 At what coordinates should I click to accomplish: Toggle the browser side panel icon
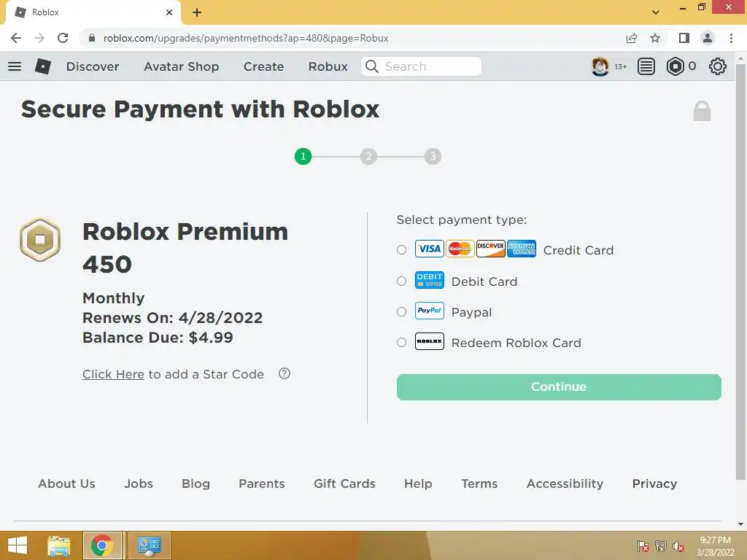pos(684,38)
